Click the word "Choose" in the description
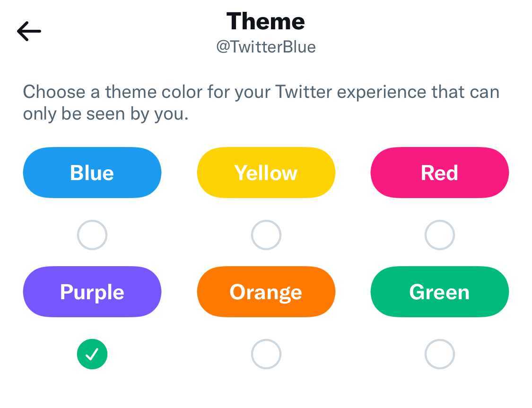The height and width of the screenshot is (408, 532). [54, 92]
